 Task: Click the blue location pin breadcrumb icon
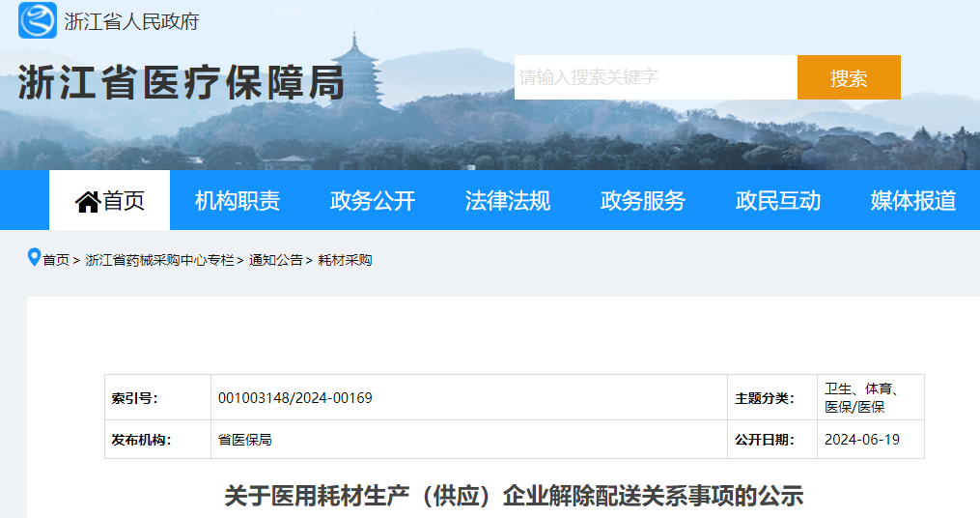(34, 258)
